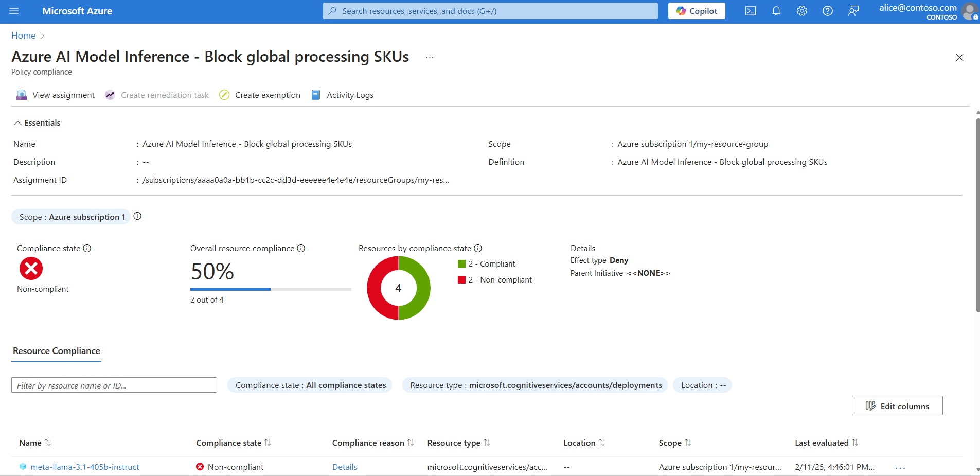This screenshot has height=476, width=980.
Task: Click the Edit columns button
Action: point(897,406)
